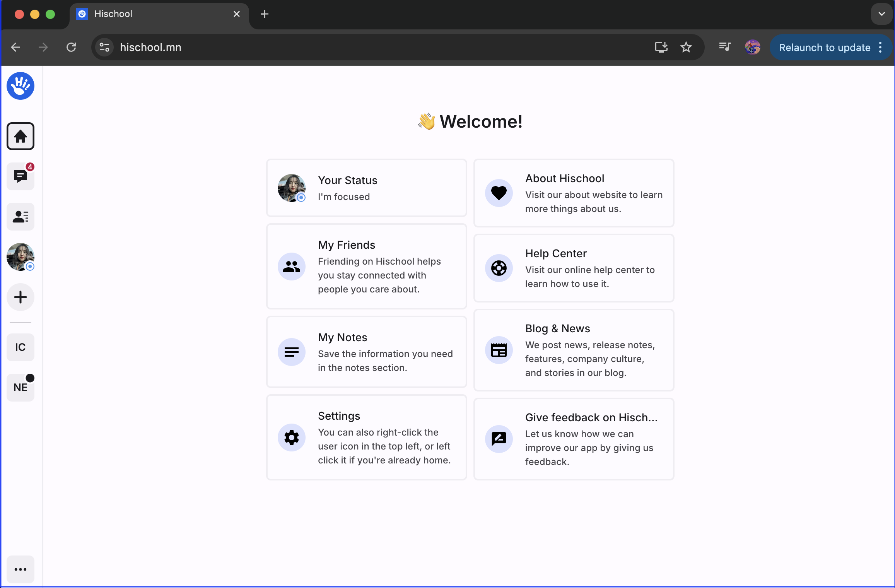Viewport: 895px width, 588px height.
Task: Open the About Hischool card
Action: [x=574, y=193]
